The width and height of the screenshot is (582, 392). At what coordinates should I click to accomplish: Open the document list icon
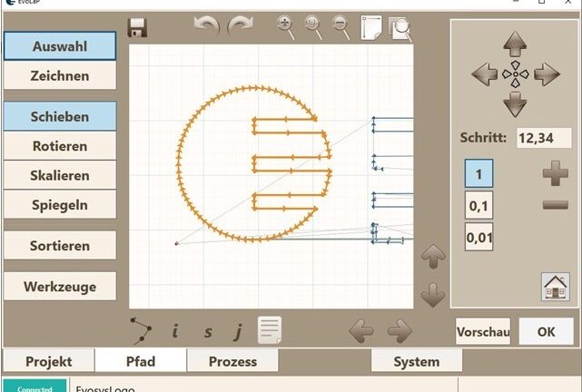click(x=270, y=329)
